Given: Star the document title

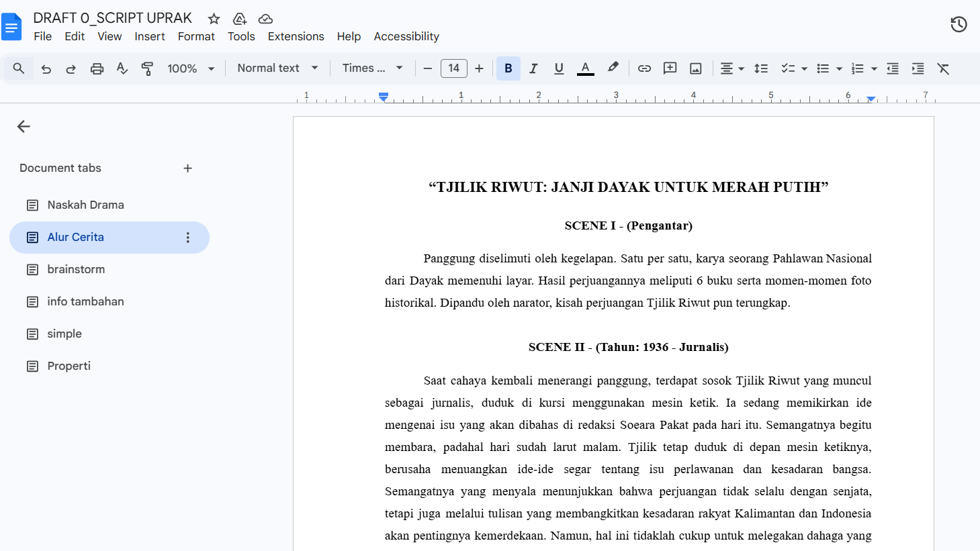Looking at the screenshot, I should click(x=214, y=19).
